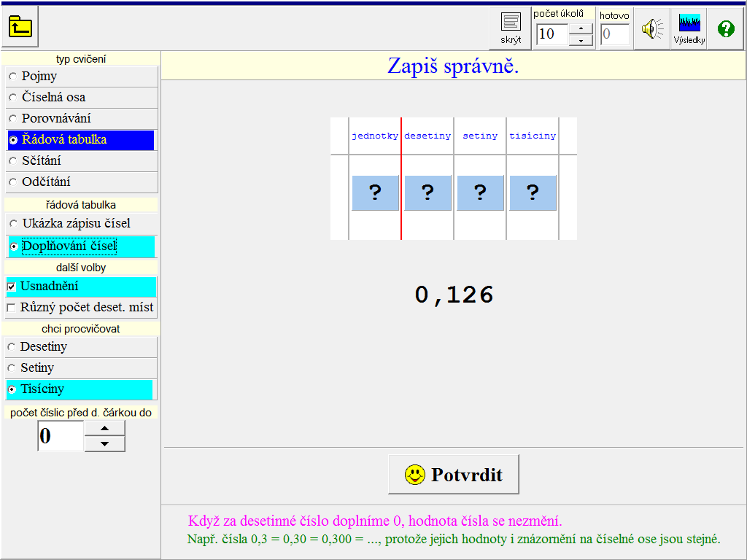Click the yellow řádová tabulka section label

click(x=81, y=205)
